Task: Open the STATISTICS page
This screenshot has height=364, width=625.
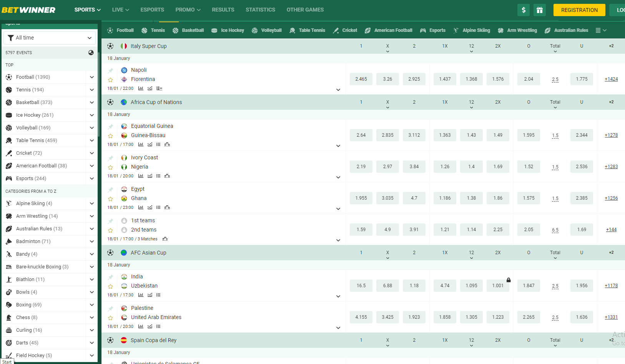Action: click(260, 10)
